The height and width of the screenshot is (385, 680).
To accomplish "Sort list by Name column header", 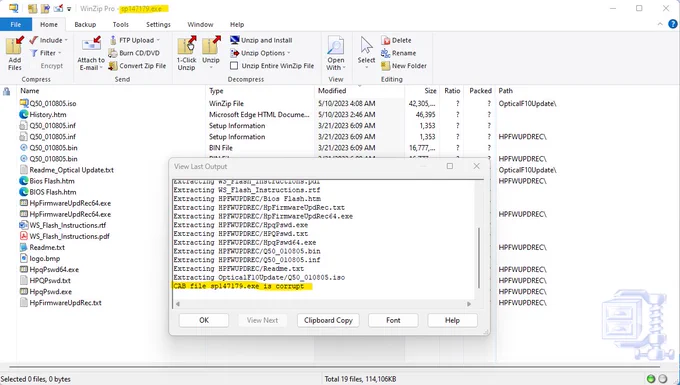I will coord(111,91).
